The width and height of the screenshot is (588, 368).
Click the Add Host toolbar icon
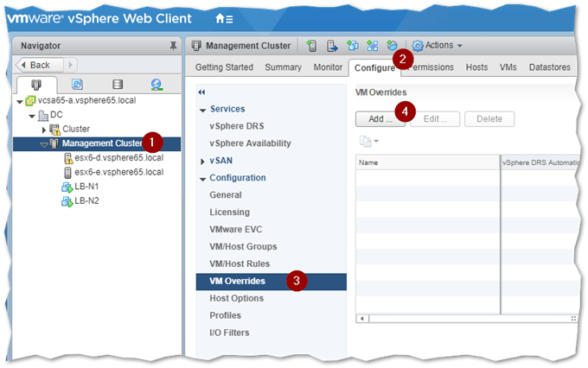pos(311,46)
